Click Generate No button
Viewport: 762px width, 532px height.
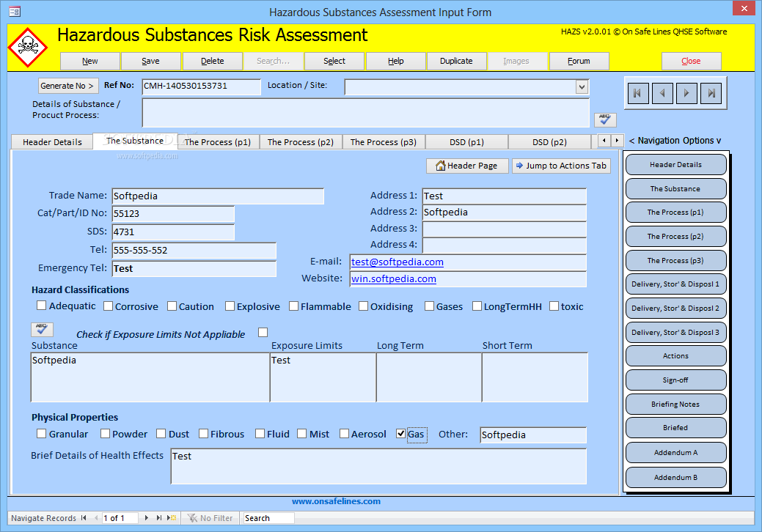pyautogui.click(x=68, y=86)
